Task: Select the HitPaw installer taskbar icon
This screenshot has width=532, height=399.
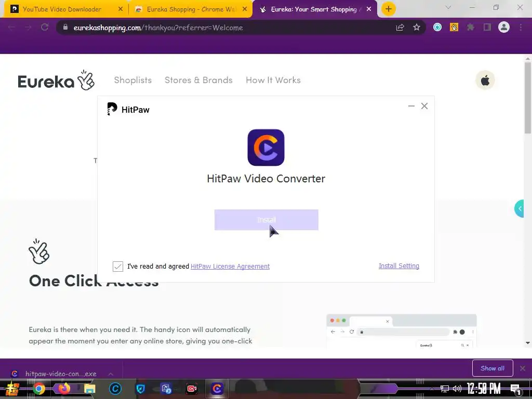Action: (217, 389)
